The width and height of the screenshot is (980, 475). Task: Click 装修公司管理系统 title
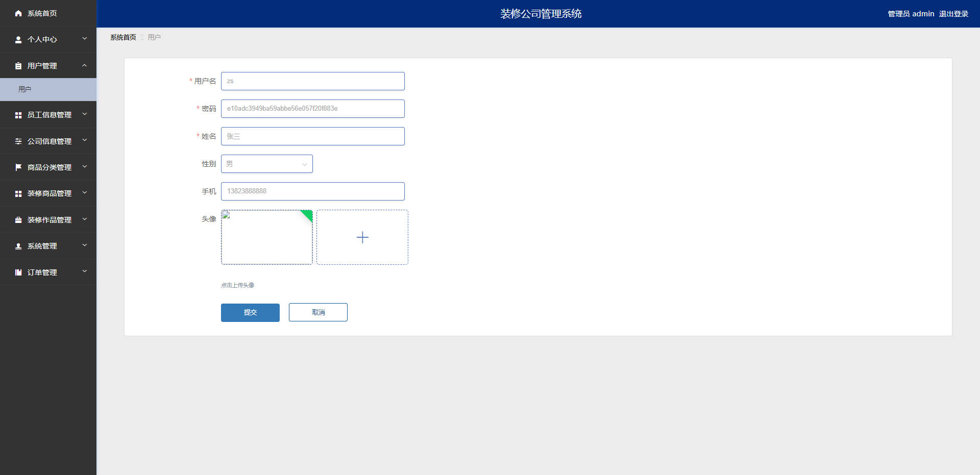541,14
